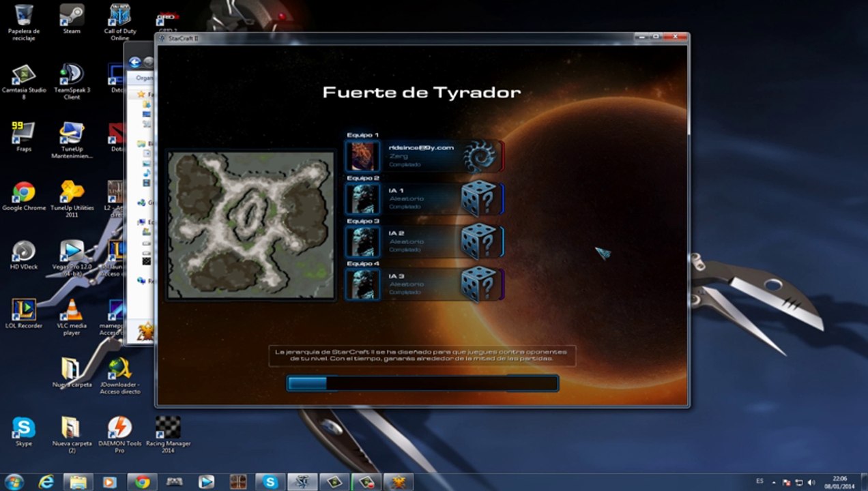Open the clock showing 22:06
Viewport: 868px width, 491px height.
coord(840,482)
